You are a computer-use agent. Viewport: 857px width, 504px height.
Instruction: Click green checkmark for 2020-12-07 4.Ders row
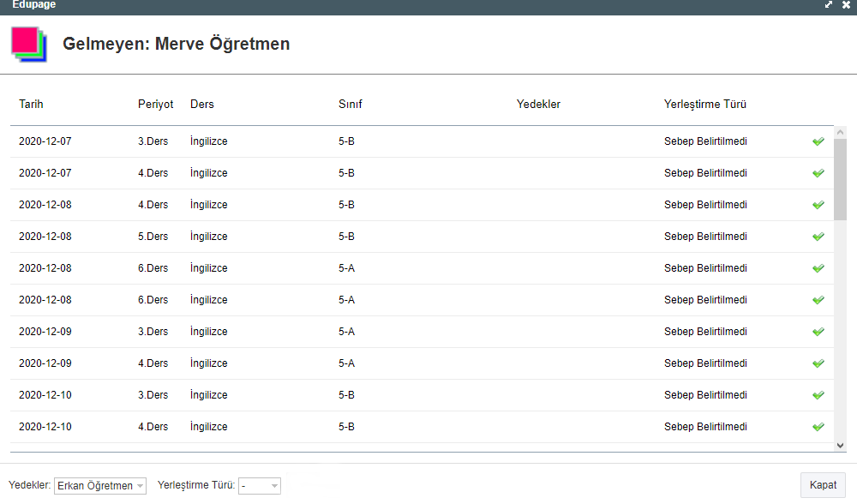pos(818,173)
